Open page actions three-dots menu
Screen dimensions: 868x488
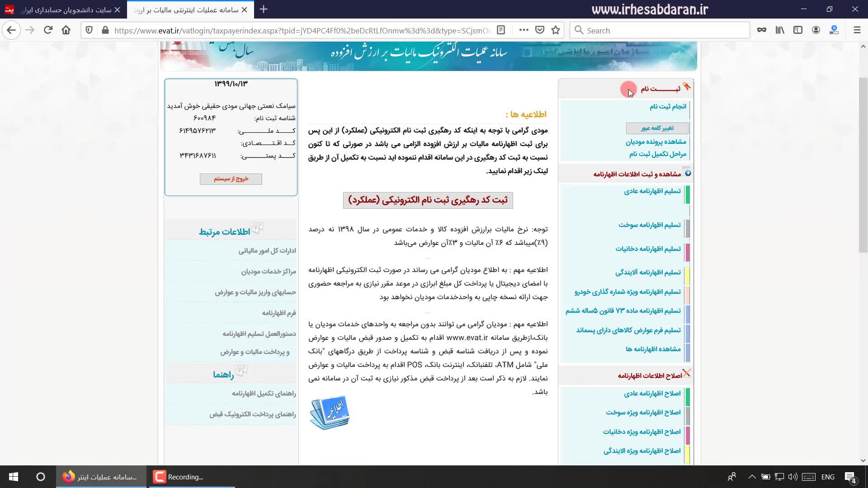pos(524,30)
